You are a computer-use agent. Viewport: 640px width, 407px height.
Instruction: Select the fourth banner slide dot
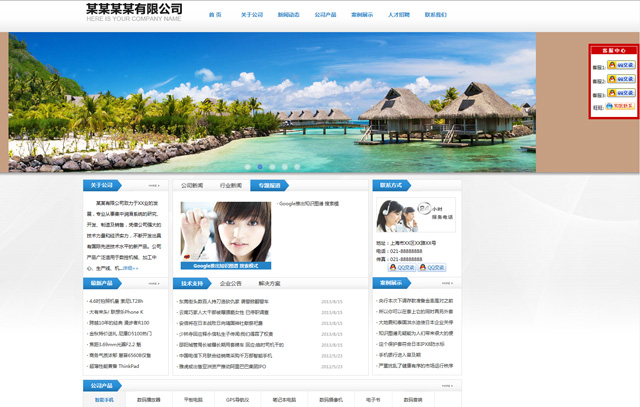click(284, 167)
